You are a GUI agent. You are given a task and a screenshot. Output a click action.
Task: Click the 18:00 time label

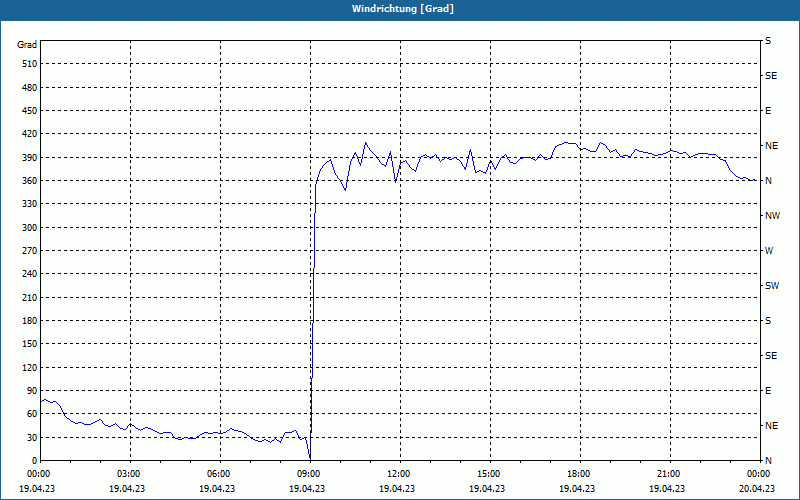point(580,474)
